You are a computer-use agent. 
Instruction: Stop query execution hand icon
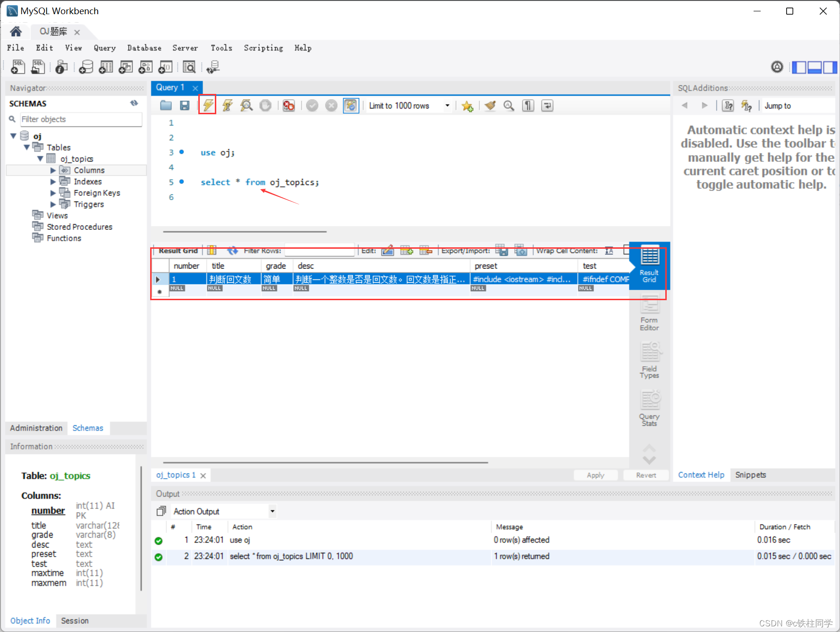tap(265, 105)
